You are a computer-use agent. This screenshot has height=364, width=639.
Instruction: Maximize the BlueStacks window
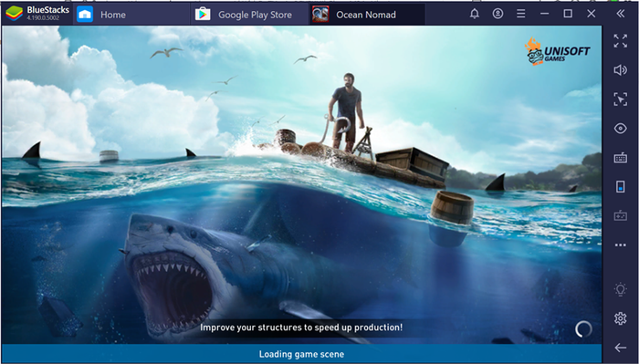pos(568,14)
